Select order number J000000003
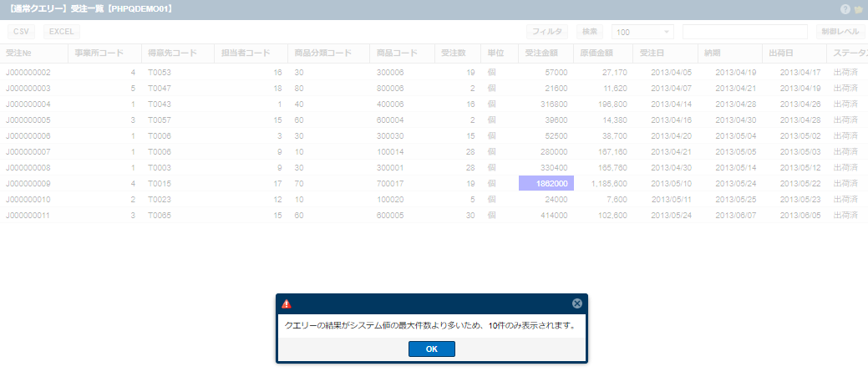This screenshot has height=382, width=868. point(28,89)
